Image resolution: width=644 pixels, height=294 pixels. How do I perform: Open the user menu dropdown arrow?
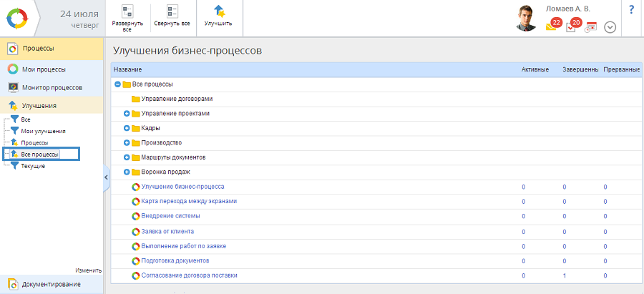click(x=610, y=27)
